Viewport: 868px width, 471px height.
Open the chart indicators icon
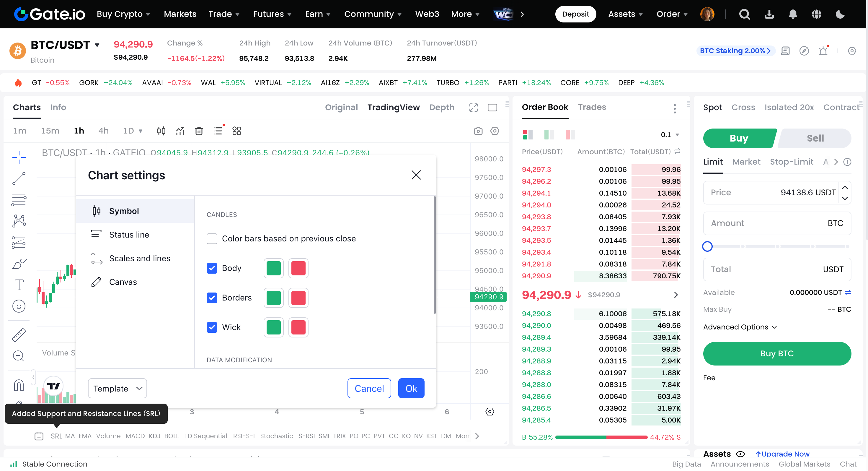(180, 131)
